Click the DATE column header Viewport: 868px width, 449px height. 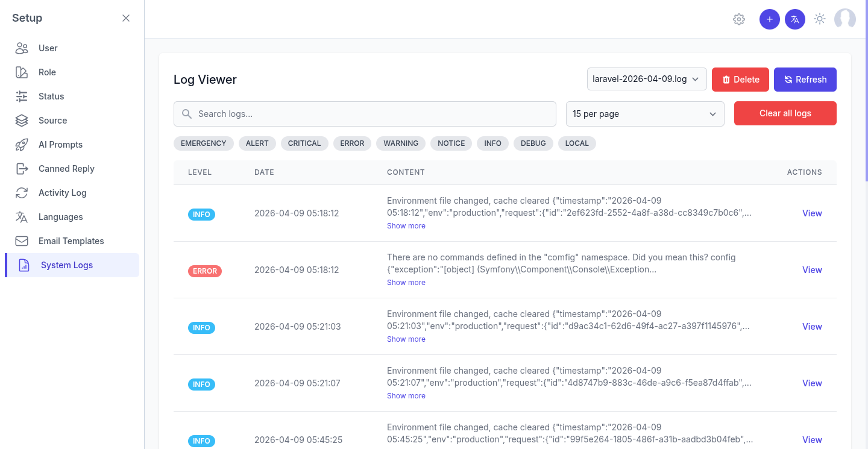point(264,172)
